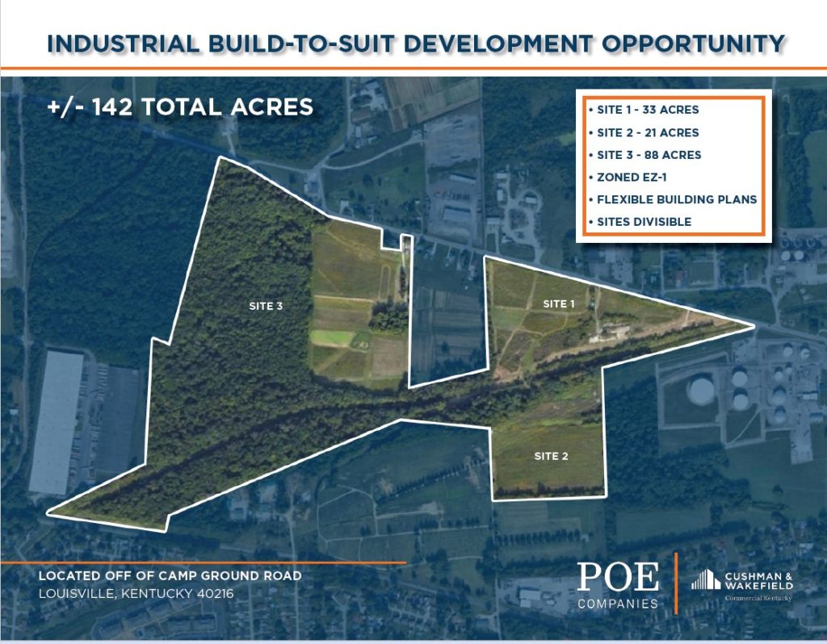
Task: Select the Site 2 - 21 Acres bullet
Action: 644,133
